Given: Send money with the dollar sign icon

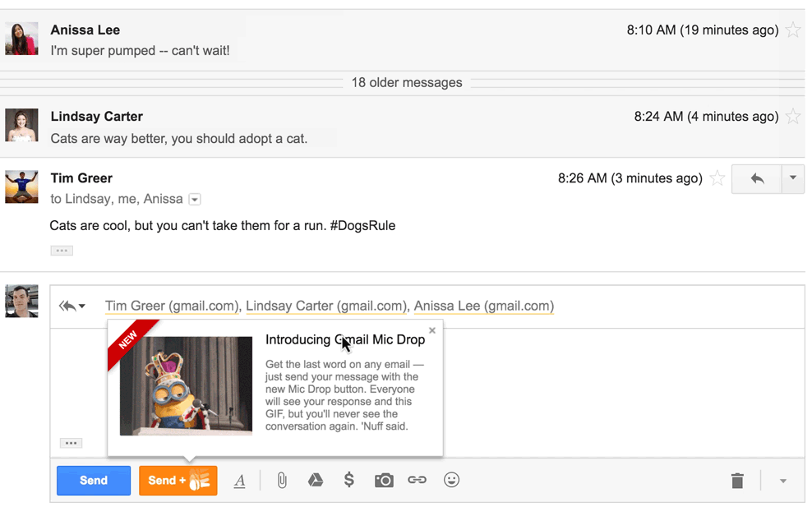Looking at the screenshot, I should click(349, 481).
